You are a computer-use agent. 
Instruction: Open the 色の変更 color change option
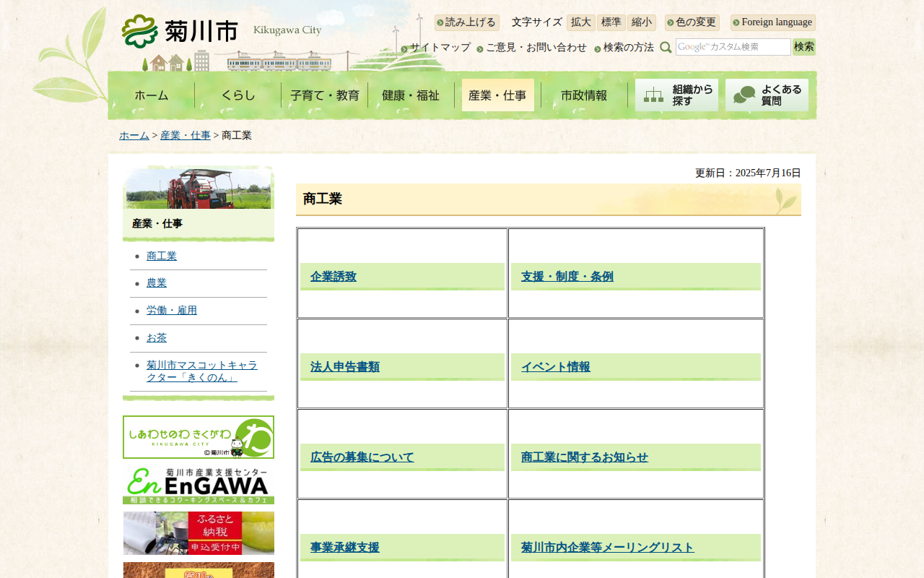692,22
